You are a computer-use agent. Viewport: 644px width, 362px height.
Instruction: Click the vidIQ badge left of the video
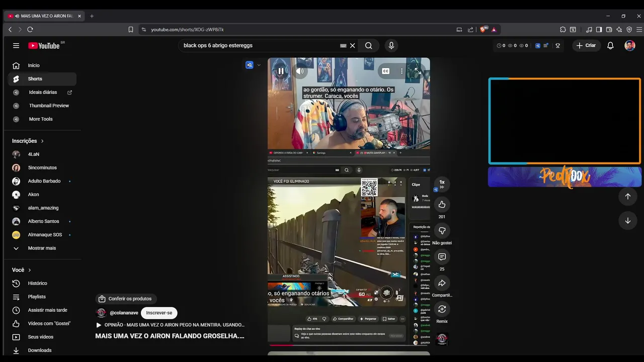point(249,65)
